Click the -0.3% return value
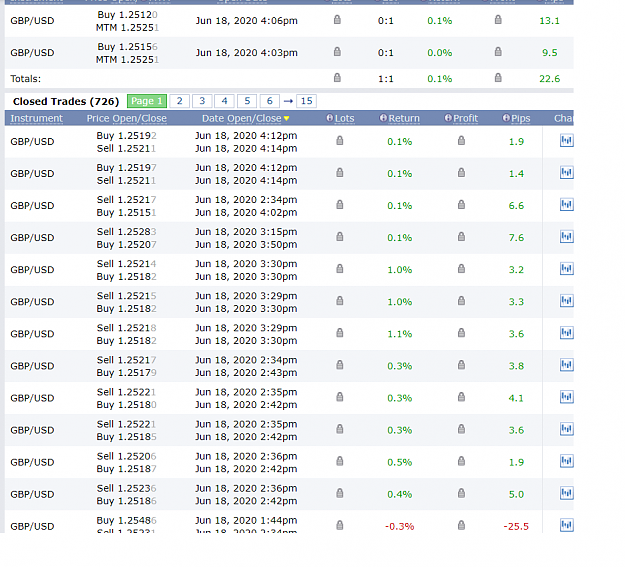625x567 pixels. coord(399,526)
